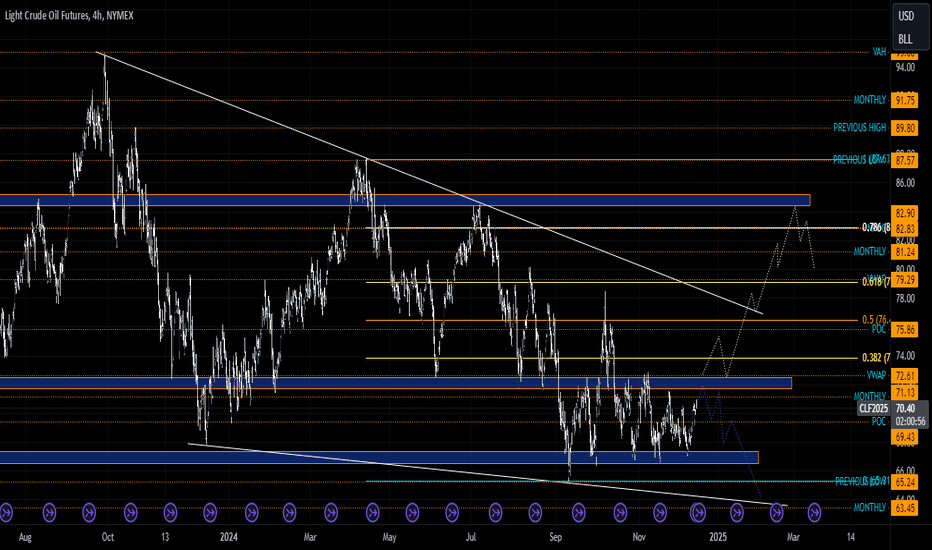Click the 'VWAP' text beside 72.61
Screen dimensions: 932x550
[876, 375]
